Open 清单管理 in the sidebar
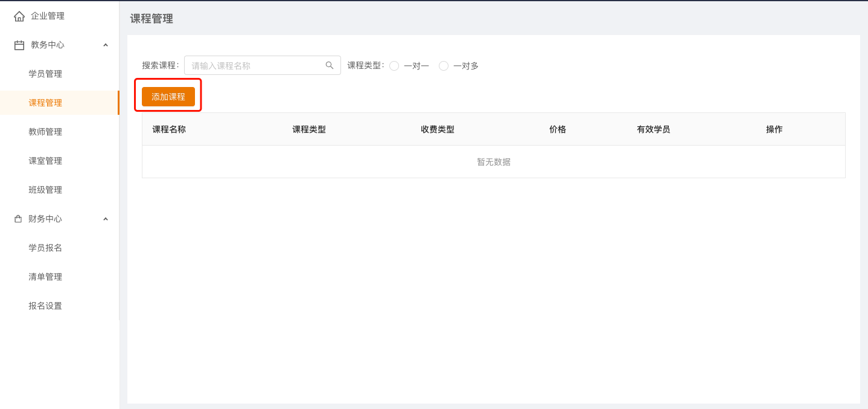Viewport: 868px width, 409px height. point(45,277)
